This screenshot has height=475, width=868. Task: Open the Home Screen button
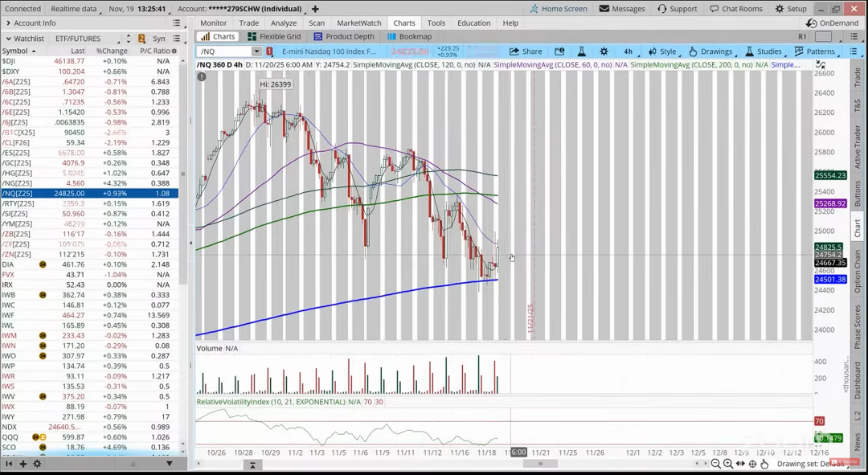coord(559,9)
